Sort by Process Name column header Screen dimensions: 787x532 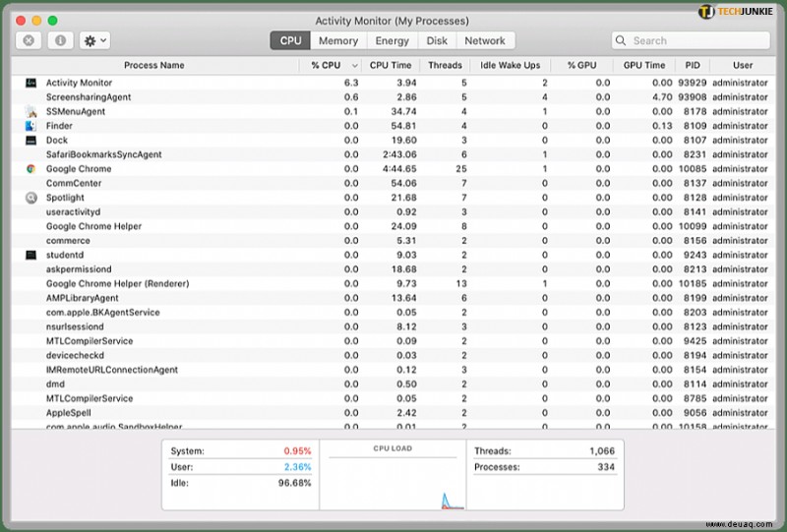pyautogui.click(x=154, y=65)
